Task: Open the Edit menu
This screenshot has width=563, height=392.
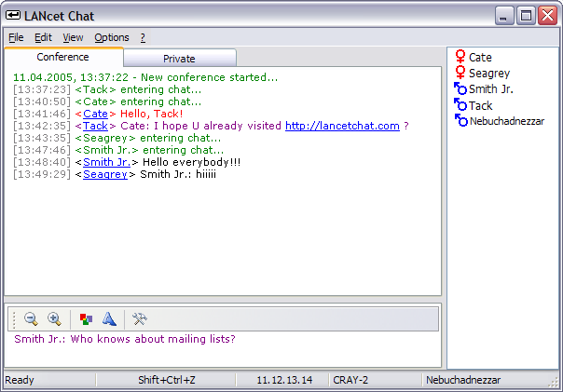Action: click(x=43, y=37)
